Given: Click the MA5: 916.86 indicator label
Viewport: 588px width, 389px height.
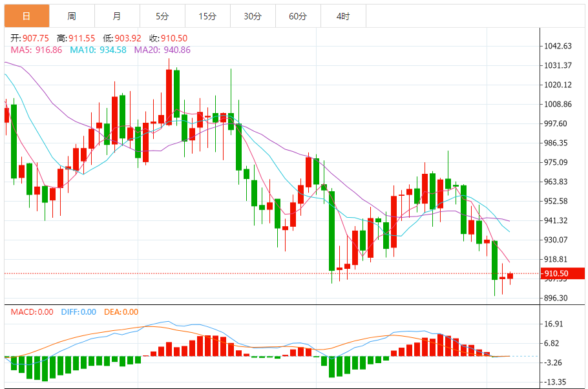Looking at the screenshot, I should [x=36, y=50].
